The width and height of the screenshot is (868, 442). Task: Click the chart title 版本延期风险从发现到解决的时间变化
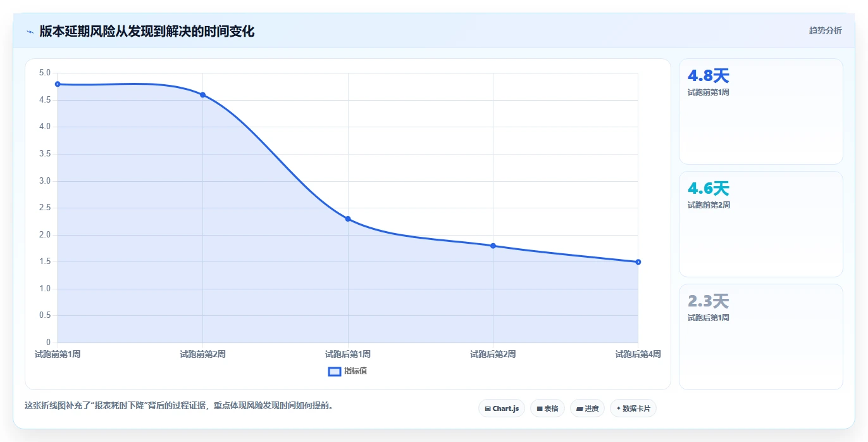point(147,32)
